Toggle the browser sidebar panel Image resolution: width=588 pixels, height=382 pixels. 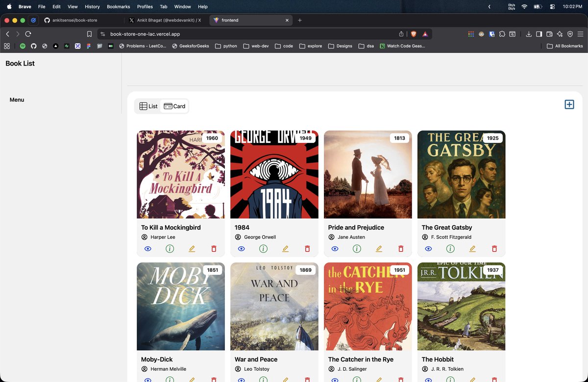coord(539,34)
